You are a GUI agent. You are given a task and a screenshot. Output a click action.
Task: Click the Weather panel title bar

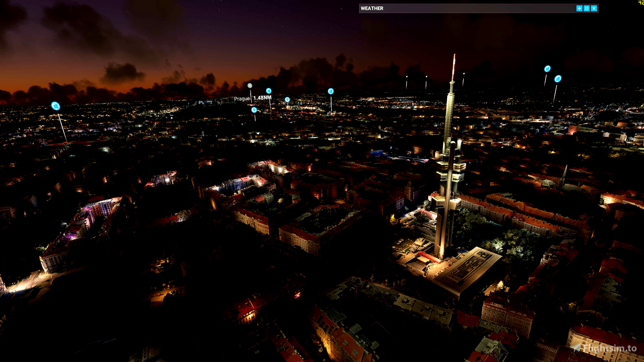click(478, 8)
